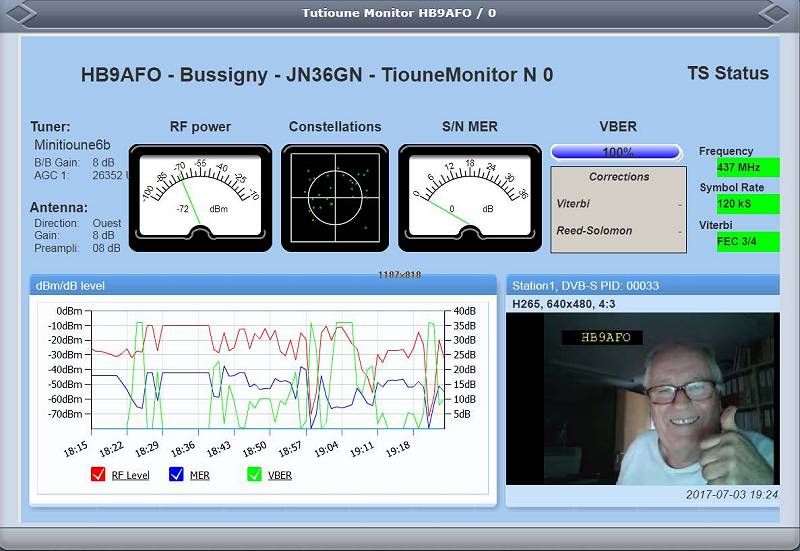Select the TS Status heading
800x551 pixels.
coord(728,73)
